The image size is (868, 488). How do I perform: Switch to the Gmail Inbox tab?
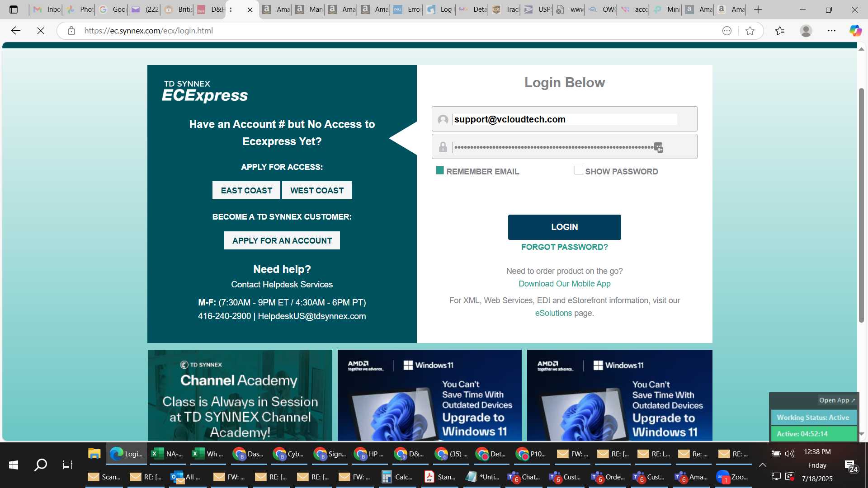[x=47, y=9]
